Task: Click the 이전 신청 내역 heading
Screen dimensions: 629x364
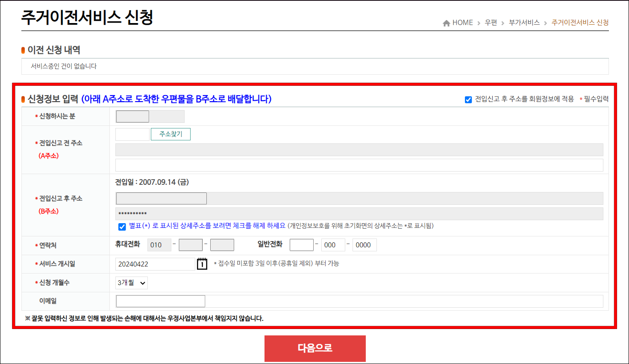Action: click(54, 50)
